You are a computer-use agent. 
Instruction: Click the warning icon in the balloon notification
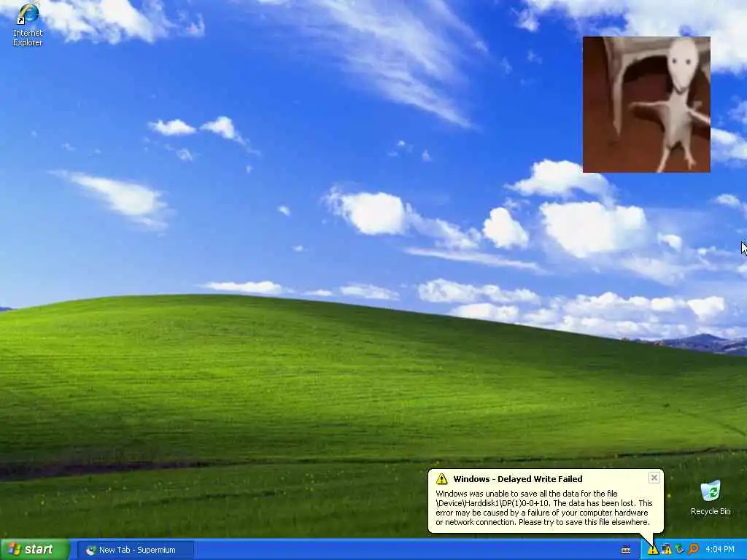[441, 478]
